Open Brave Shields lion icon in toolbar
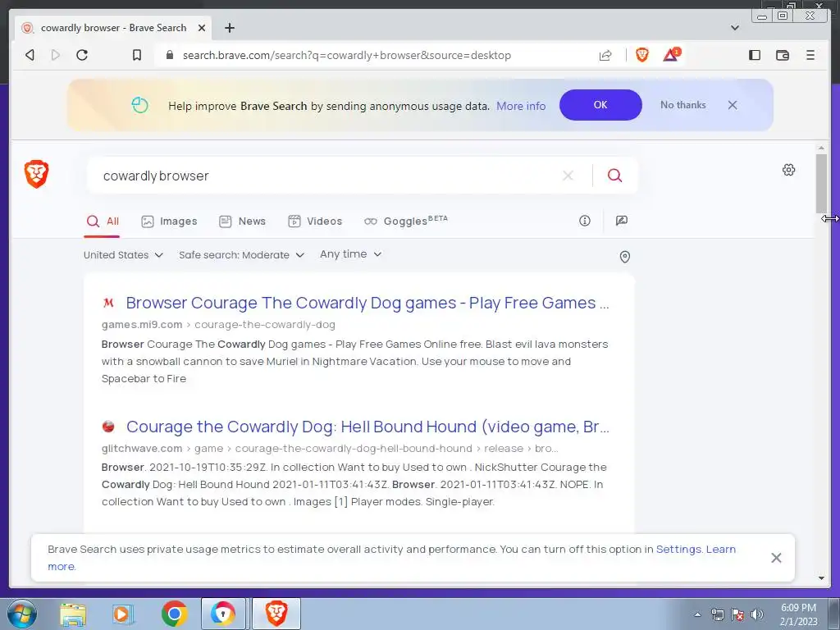 (641, 55)
